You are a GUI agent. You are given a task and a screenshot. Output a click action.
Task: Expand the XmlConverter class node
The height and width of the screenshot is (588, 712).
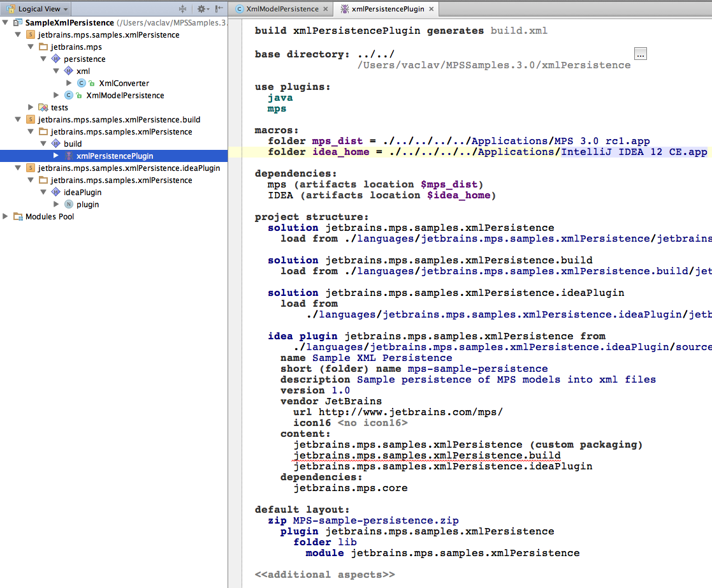[69, 83]
